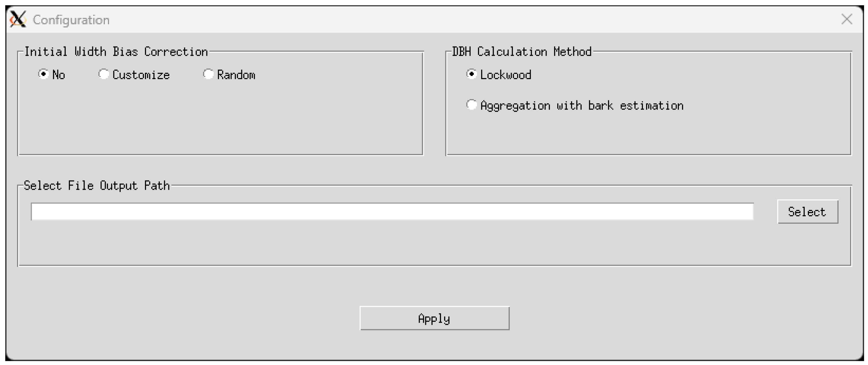Select the No bias correction radio button
The height and width of the screenshot is (365, 868).
43,74
